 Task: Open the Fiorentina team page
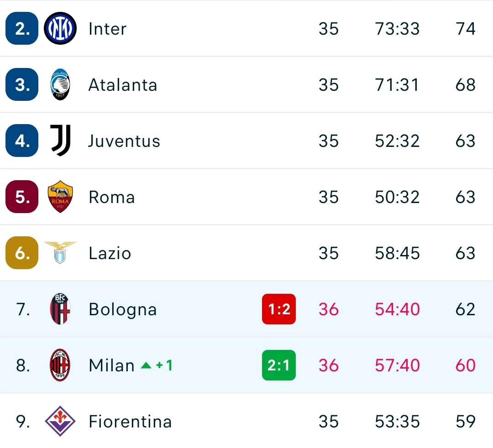[x=130, y=421]
